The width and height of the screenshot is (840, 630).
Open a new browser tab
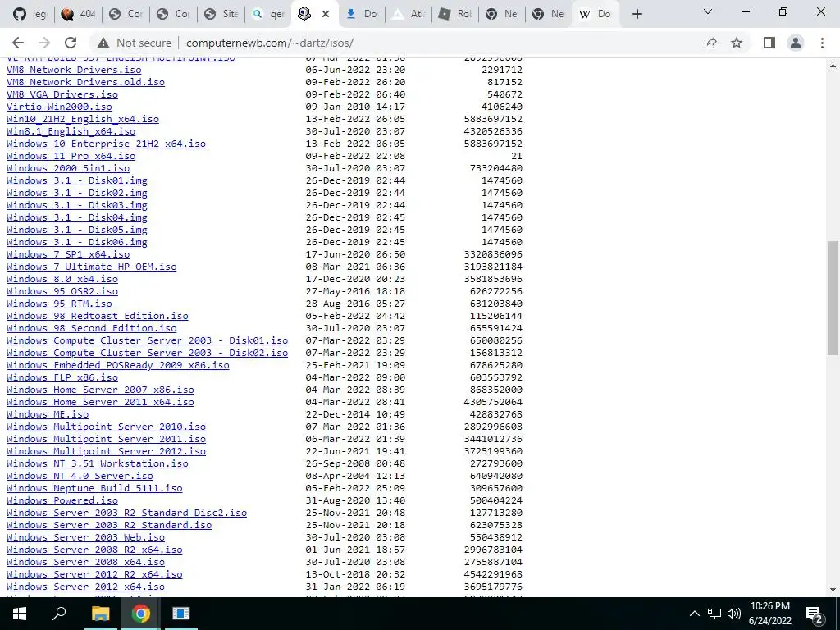[x=637, y=14]
